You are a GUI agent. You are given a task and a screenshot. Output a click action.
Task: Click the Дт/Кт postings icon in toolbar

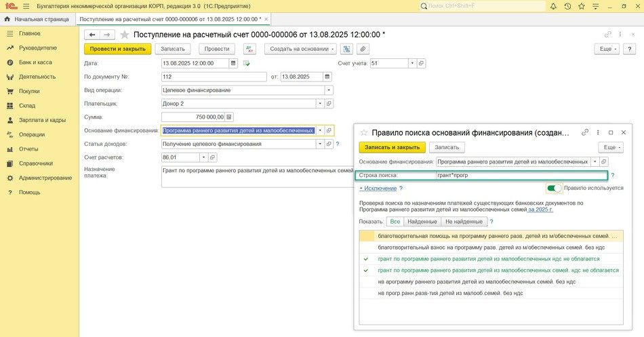[x=249, y=49]
